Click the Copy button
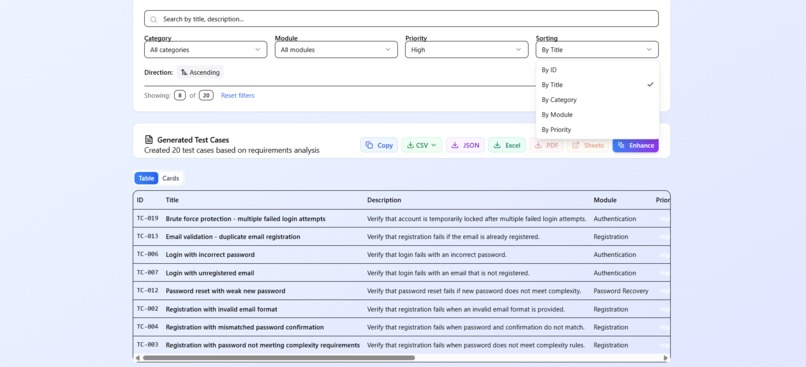The height and width of the screenshot is (367, 806). [x=379, y=145]
